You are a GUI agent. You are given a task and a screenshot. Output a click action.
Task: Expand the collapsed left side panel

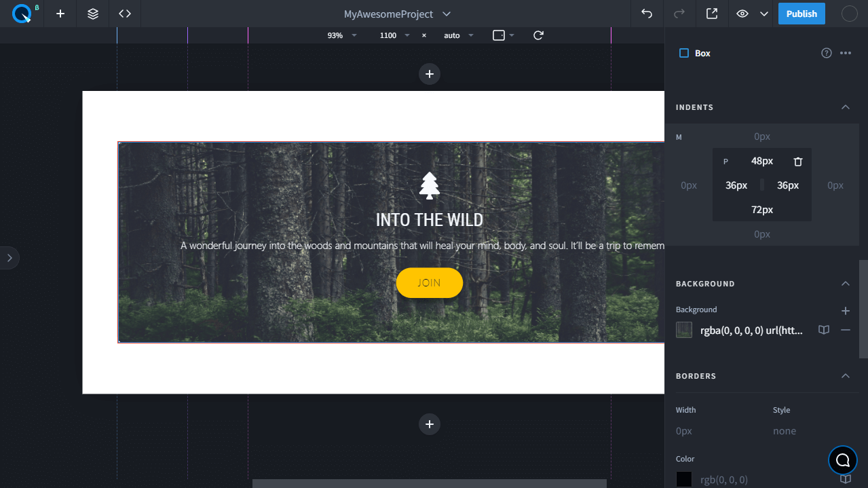9,258
